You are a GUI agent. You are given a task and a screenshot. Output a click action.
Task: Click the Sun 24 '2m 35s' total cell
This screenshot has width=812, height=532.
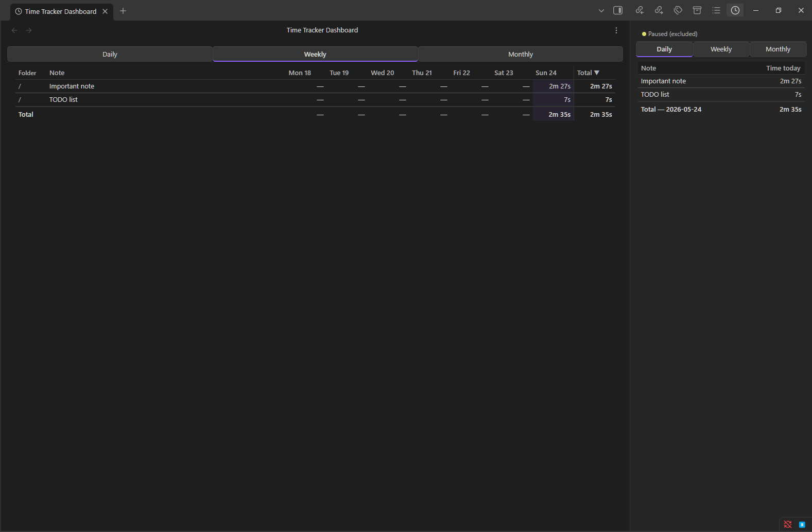pos(554,114)
